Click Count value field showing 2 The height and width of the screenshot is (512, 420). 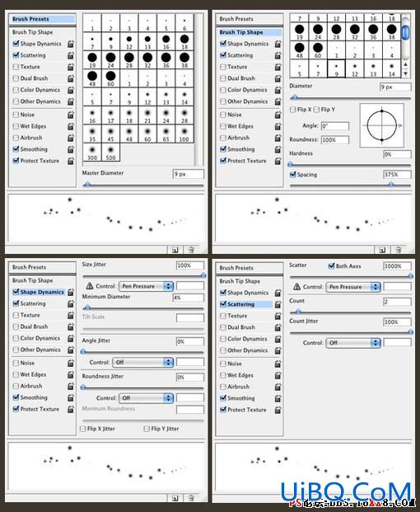397,302
